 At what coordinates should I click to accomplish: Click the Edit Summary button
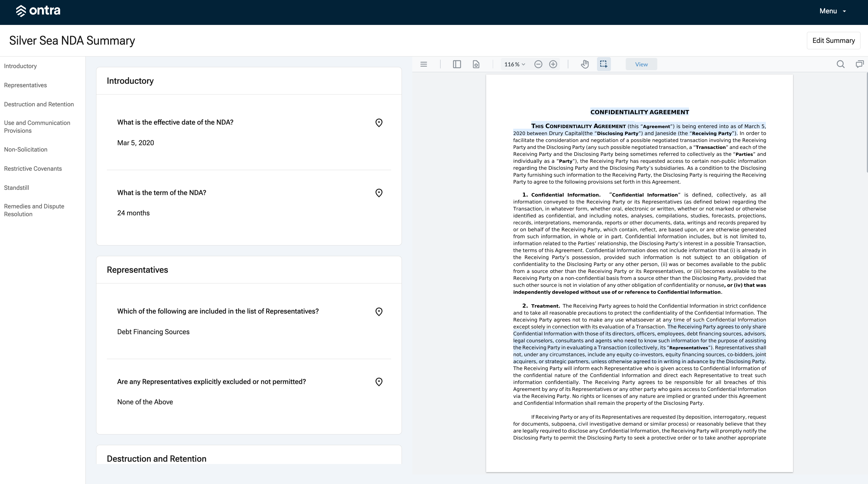click(833, 41)
